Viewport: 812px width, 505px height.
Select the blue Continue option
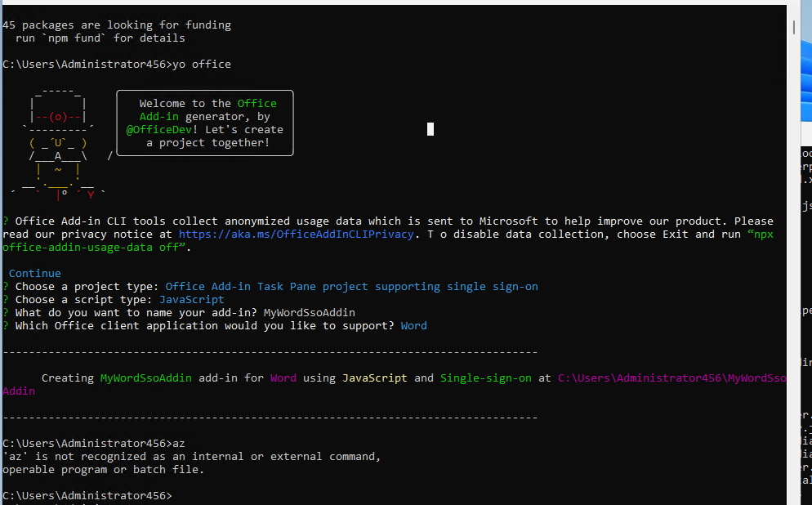pos(34,274)
